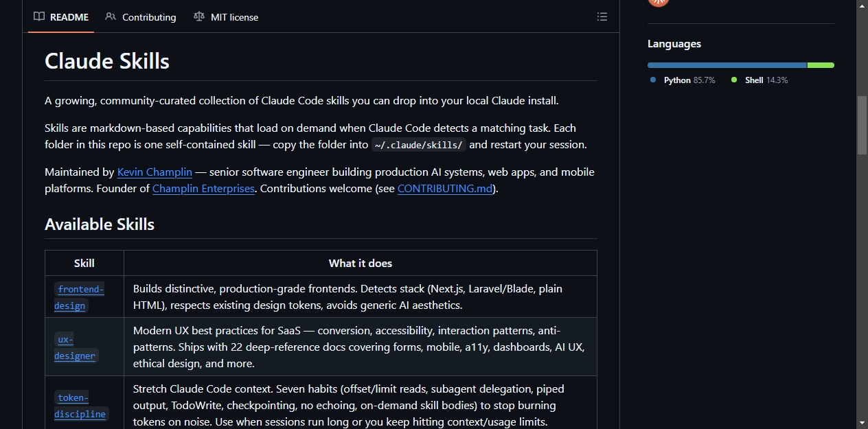
Task: Open Champlin Enterprises link
Action: click(x=203, y=188)
